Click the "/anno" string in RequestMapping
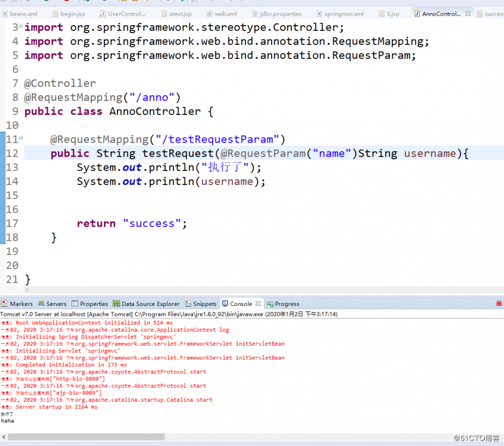This screenshot has width=504, height=446. (152, 97)
